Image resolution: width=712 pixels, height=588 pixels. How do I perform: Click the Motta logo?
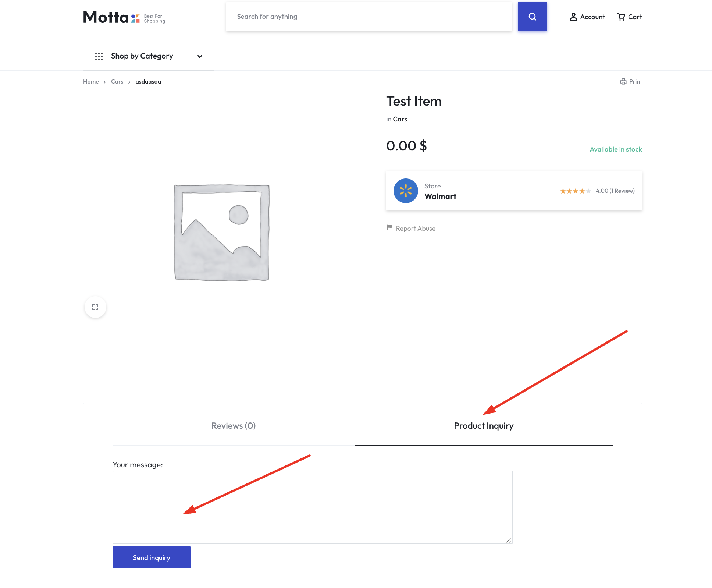click(x=124, y=17)
